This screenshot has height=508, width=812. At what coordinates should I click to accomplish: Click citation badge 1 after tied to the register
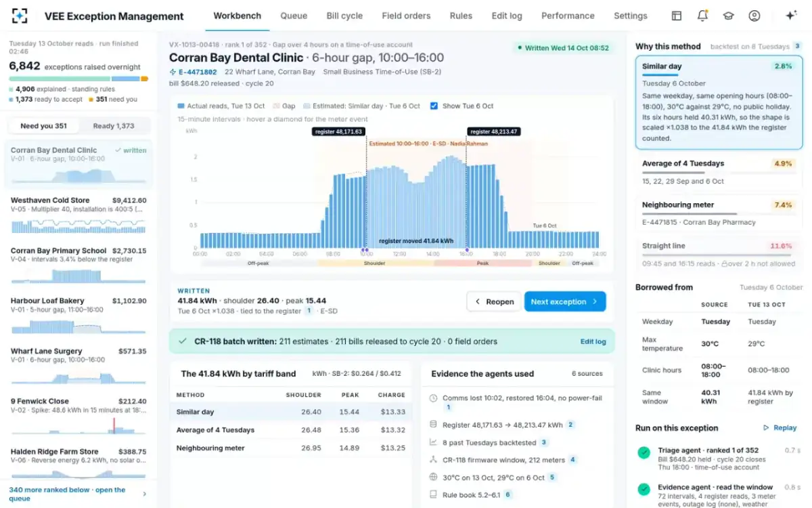tap(309, 311)
